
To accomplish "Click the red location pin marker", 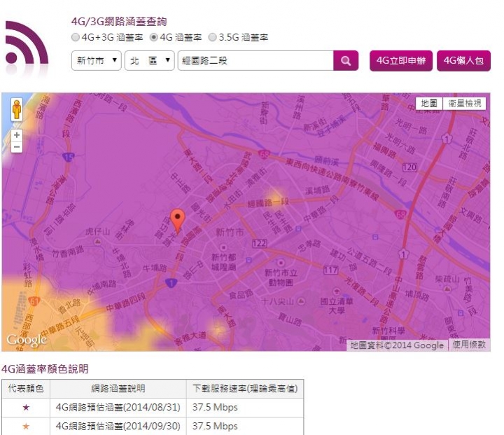I will pyautogui.click(x=177, y=221).
